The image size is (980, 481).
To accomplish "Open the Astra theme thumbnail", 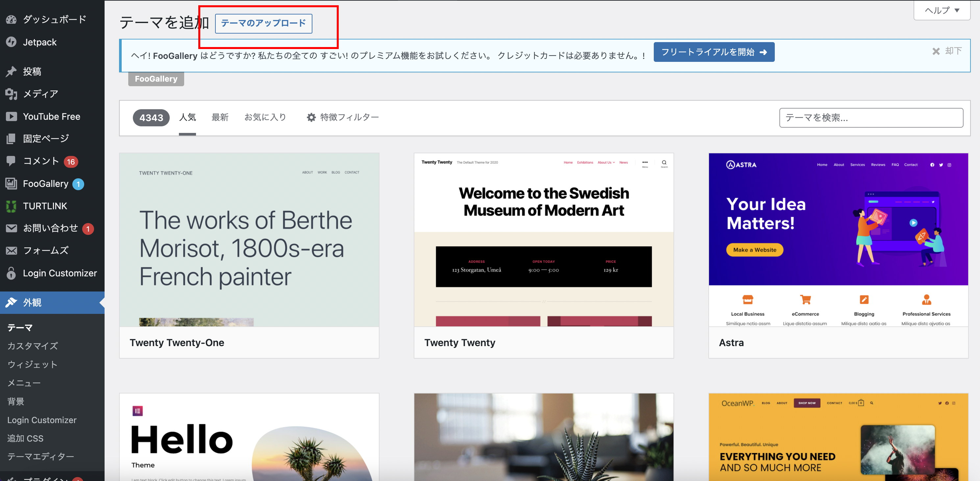I will tap(838, 240).
